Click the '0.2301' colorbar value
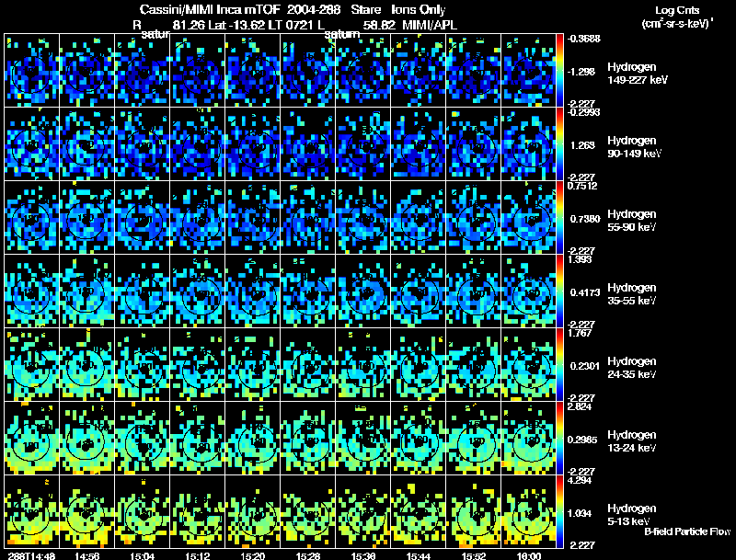The height and width of the screenshot is (560, 736). (585, 366)
